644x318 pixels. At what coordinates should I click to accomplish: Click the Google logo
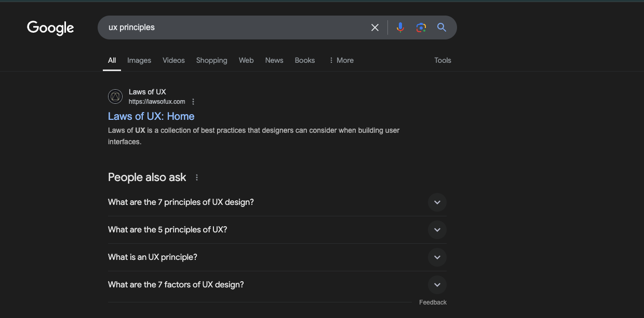point(50,27)
